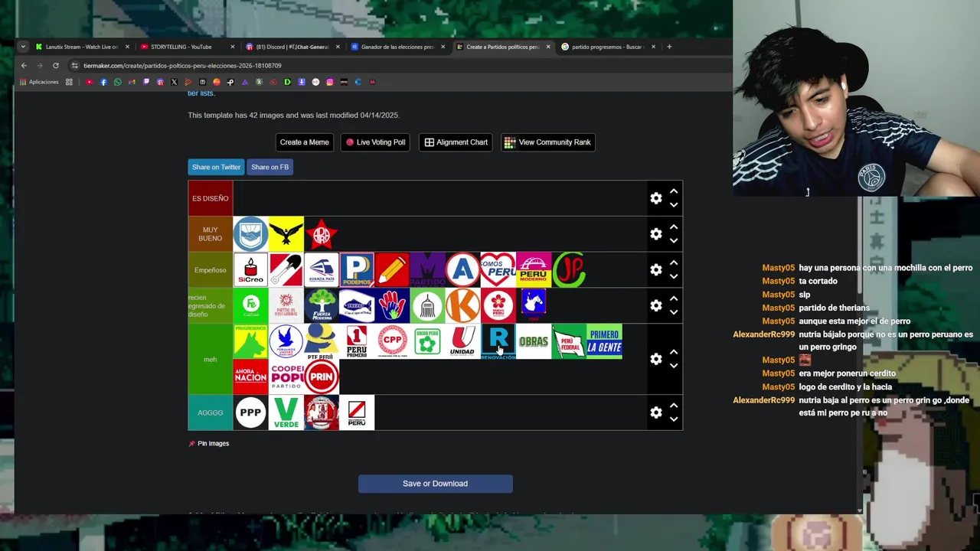Viewport: 980px width, 551px height.
Task: Select the CPP circular logo
Action: coord(392,341)
